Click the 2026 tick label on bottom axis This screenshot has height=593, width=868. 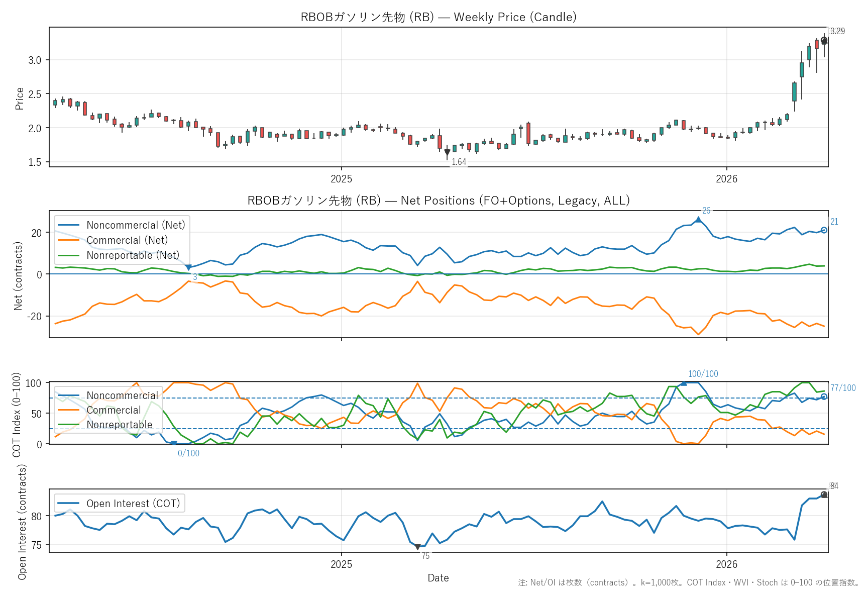point(726,564)
